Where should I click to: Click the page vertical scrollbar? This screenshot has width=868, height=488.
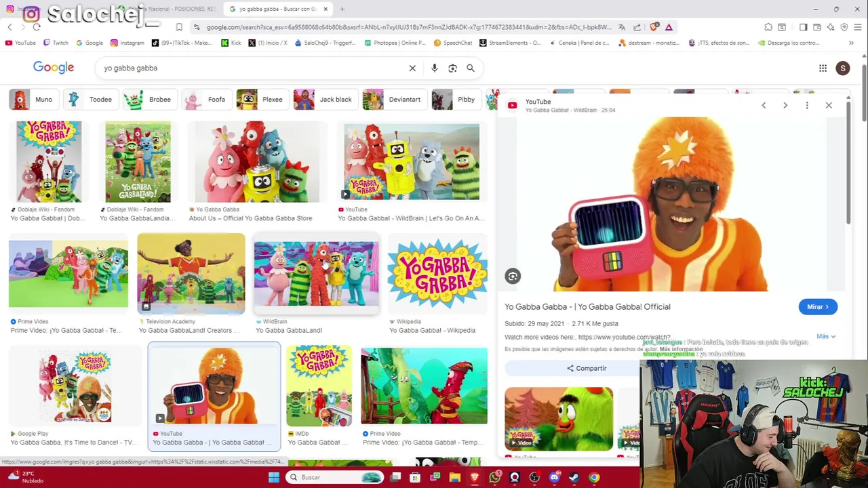[864, 95]
